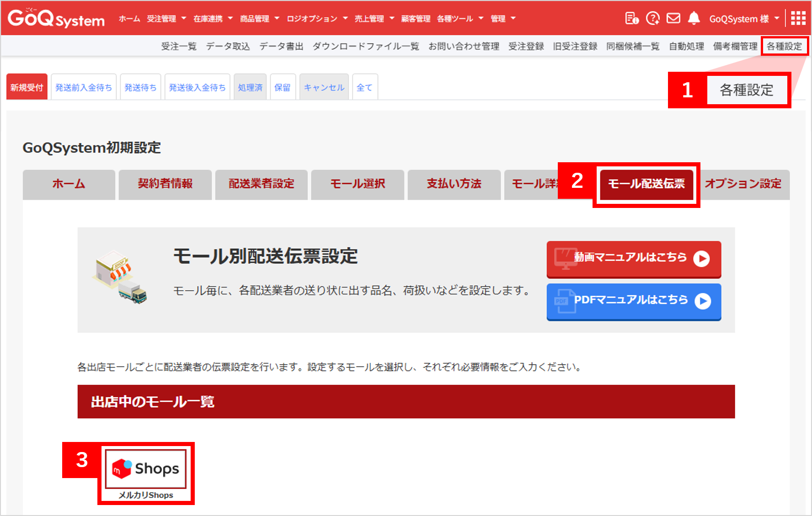The height and width of the screenshot is (516, 812).
Task: Open 動画マニュアルはこちら video manual
Action: pos(634,259)
